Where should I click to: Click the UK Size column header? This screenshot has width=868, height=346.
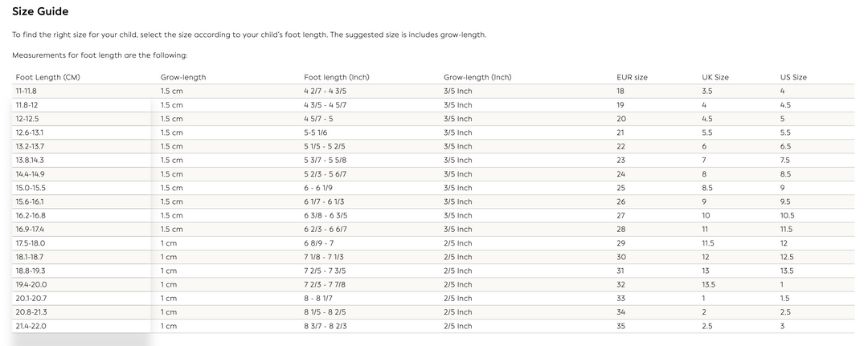pos(715,77)
